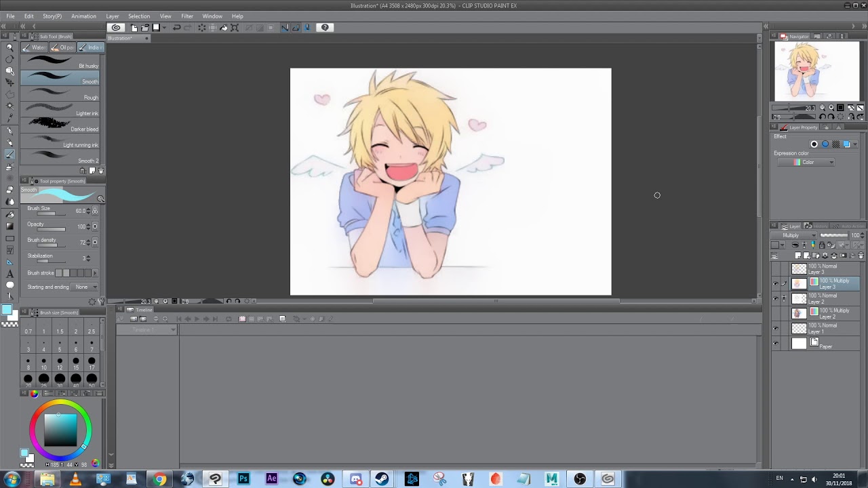Screen dimensions: 868x488
Task: Select the Balloon tool
Action: point(9,285)
